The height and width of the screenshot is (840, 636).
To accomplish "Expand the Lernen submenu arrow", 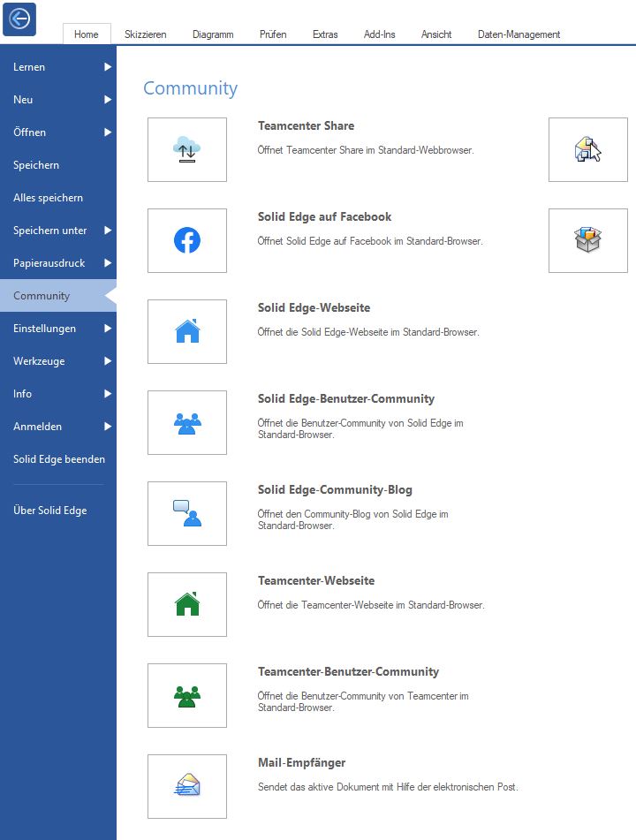I will click(108, 67).
